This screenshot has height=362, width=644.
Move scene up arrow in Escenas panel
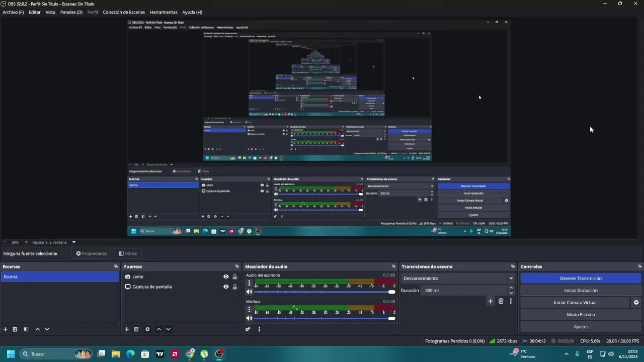point(37,329)
